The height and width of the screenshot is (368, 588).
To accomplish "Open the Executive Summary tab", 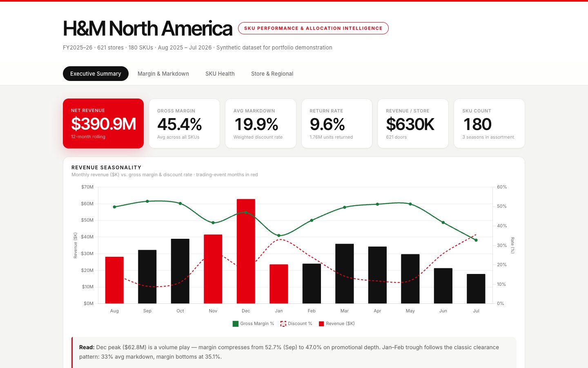I will [96, 74].
